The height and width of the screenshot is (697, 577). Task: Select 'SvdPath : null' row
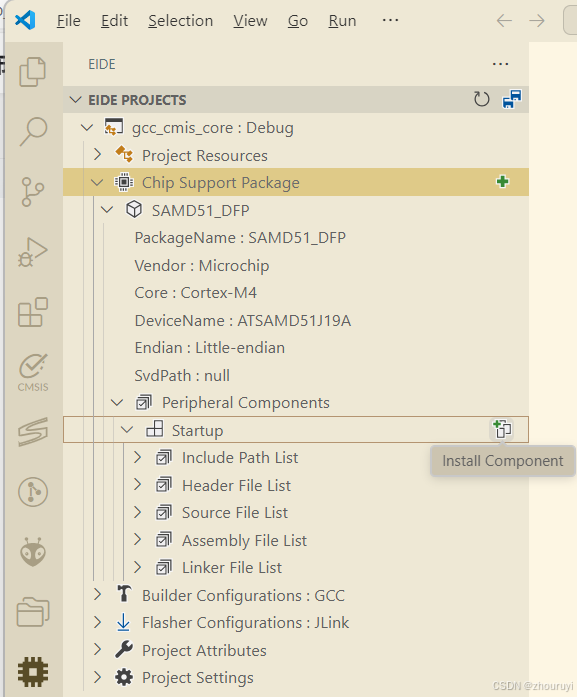tap(296, 376)
